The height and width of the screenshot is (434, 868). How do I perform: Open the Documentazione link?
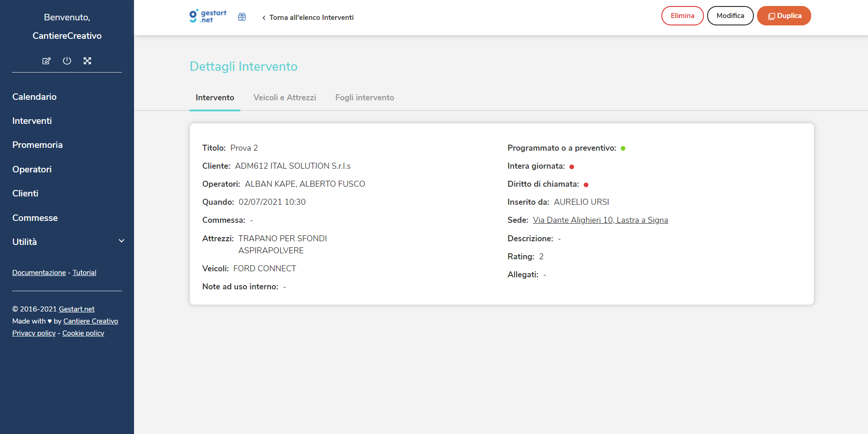coord(39,273)
